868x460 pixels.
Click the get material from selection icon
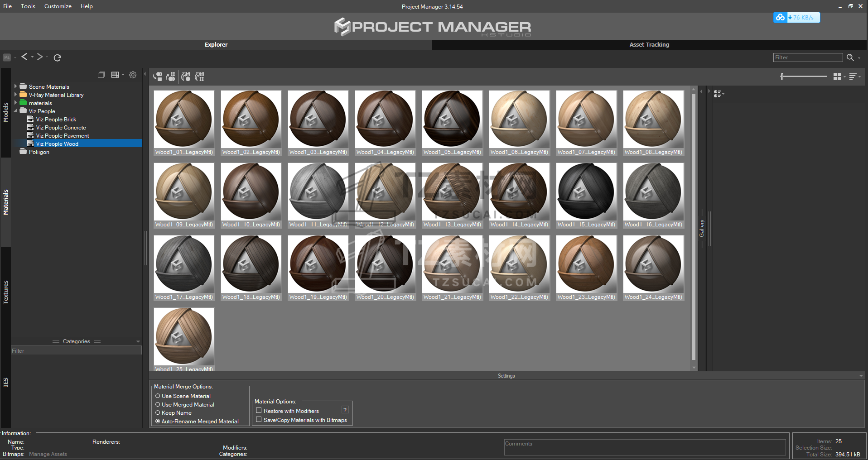point(158,77)
